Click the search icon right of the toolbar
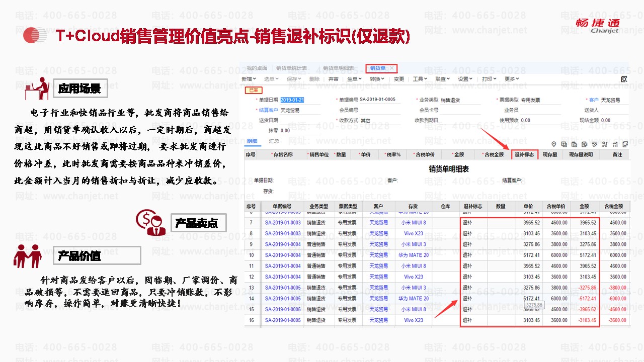 [624, 79]
